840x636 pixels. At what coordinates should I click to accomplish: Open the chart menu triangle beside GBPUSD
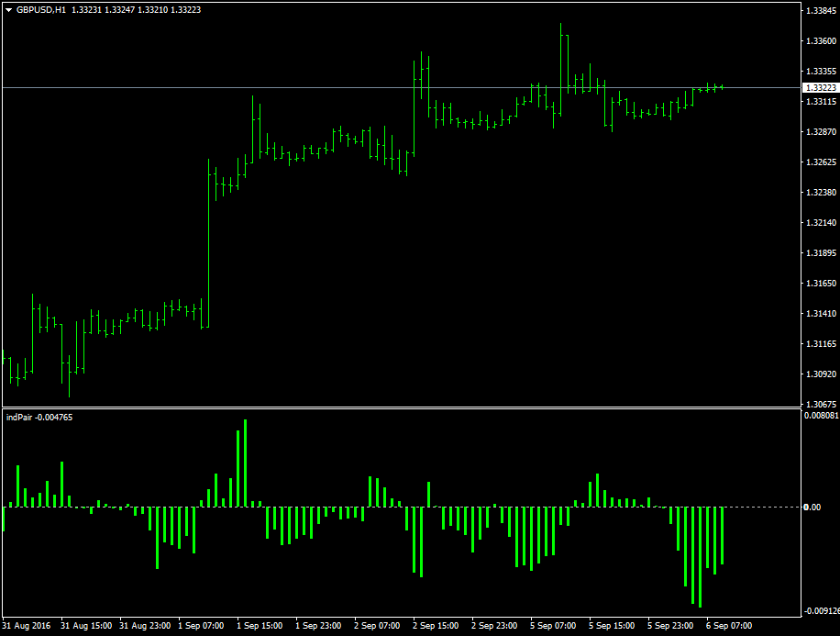(8, 10)
